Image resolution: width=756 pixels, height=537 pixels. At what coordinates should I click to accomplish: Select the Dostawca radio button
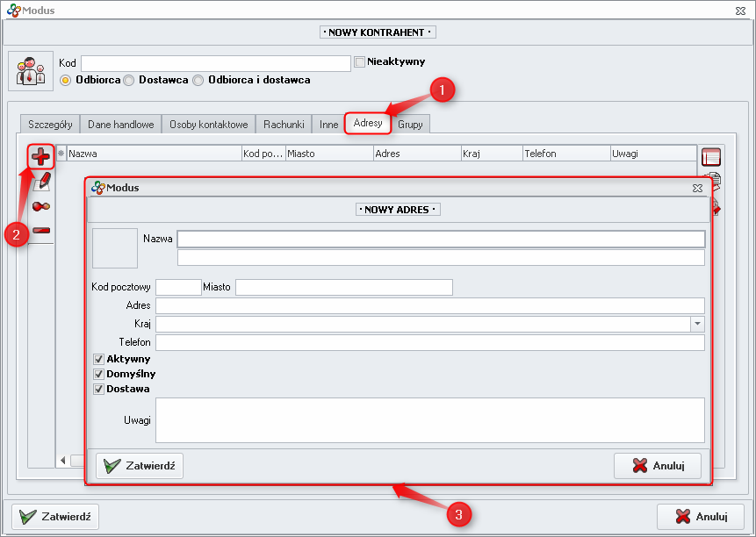(x=129, y=80)
